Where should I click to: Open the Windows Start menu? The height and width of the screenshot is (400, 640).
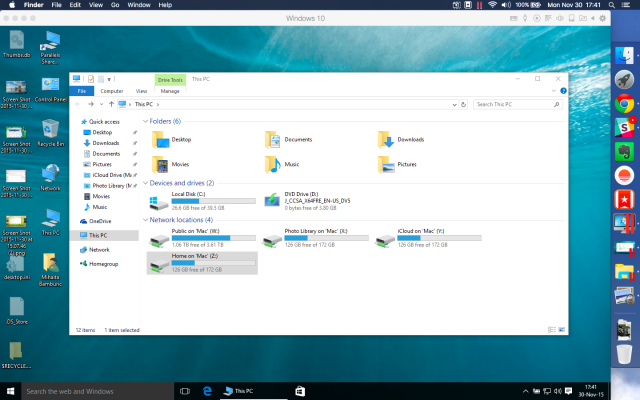10,391
